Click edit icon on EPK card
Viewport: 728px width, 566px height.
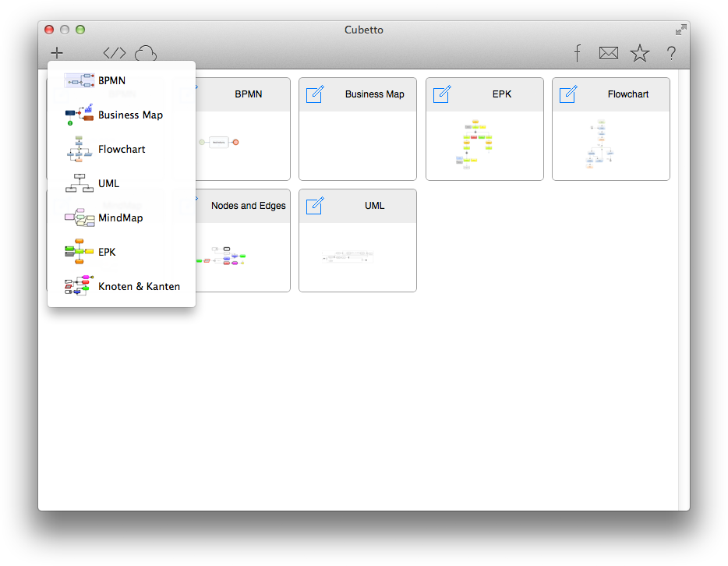pyautogui.click(x=442, y=94)
